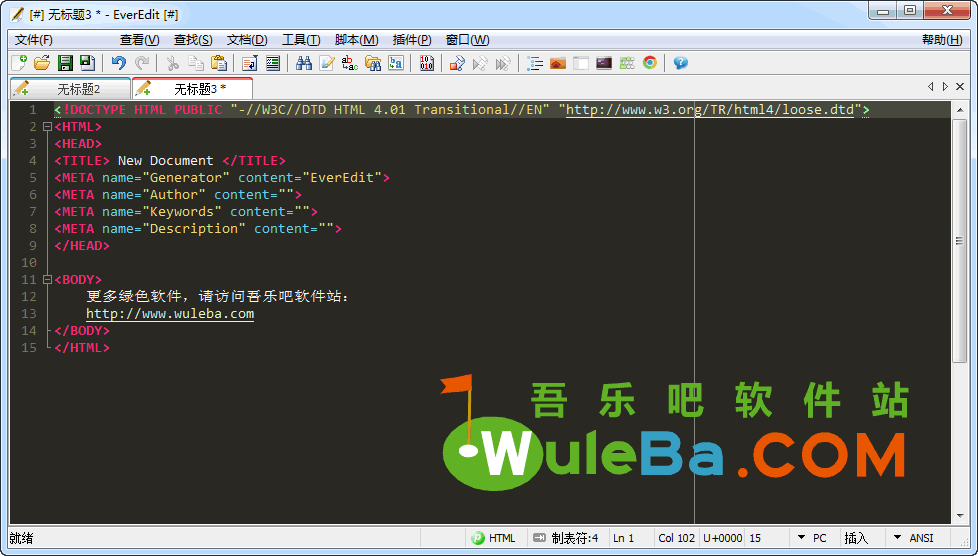Click the tab scroll left arrow

[931, 87]
